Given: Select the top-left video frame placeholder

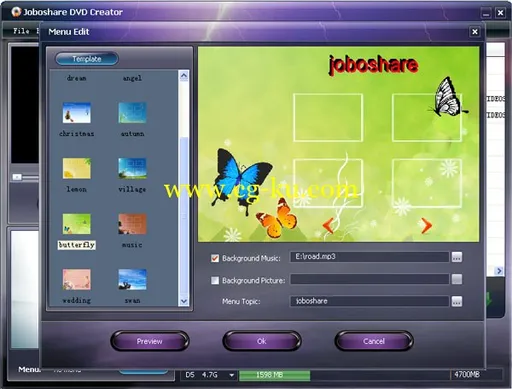Looking at the screenshot, I should tap(328, 118).
